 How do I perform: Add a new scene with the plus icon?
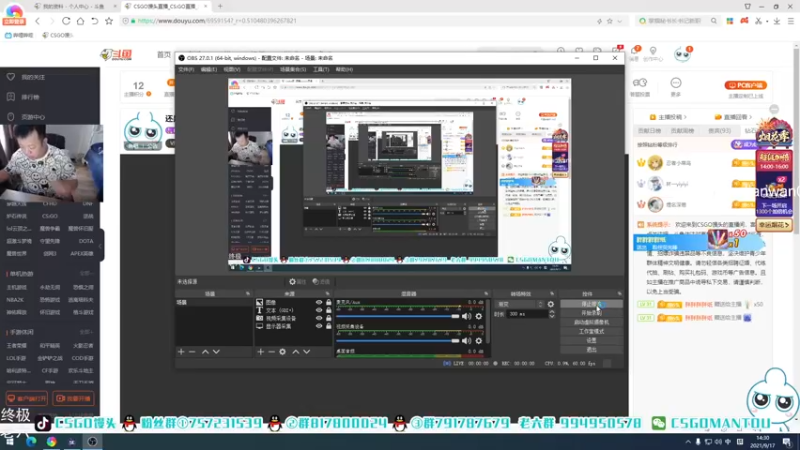[x=181, y=352]
